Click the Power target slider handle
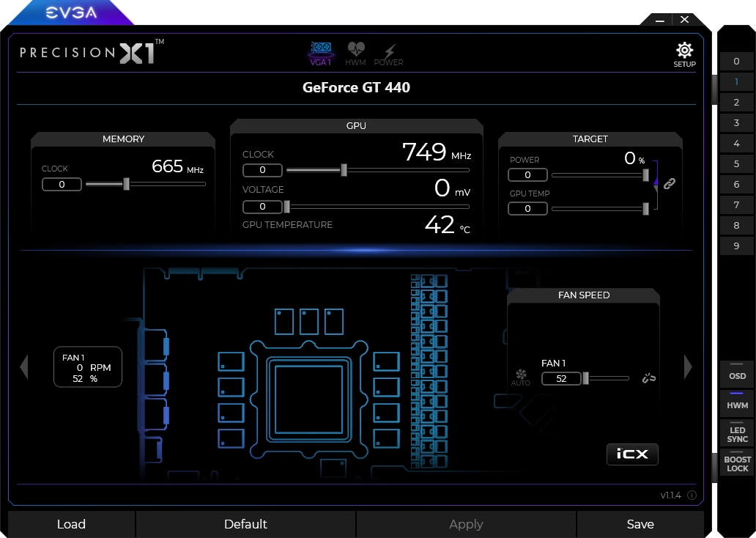This screenshot has width=756, height=538. pyautogui.click(x=645, y=175)
